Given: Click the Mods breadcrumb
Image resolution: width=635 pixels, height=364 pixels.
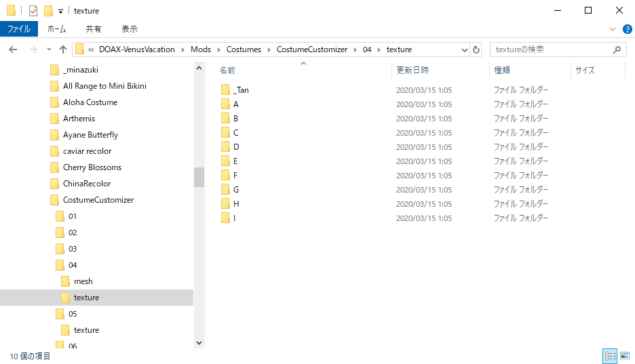Looking at the screenshot, I should tap(201, 49).
